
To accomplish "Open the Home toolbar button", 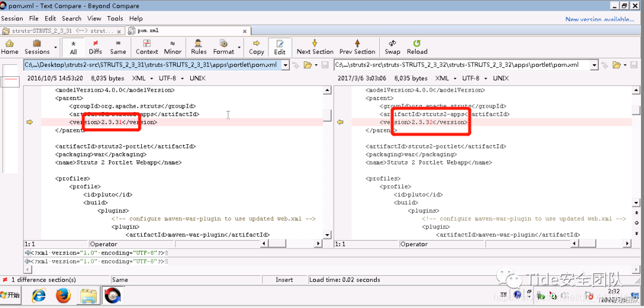I will [x=10, y=47].
